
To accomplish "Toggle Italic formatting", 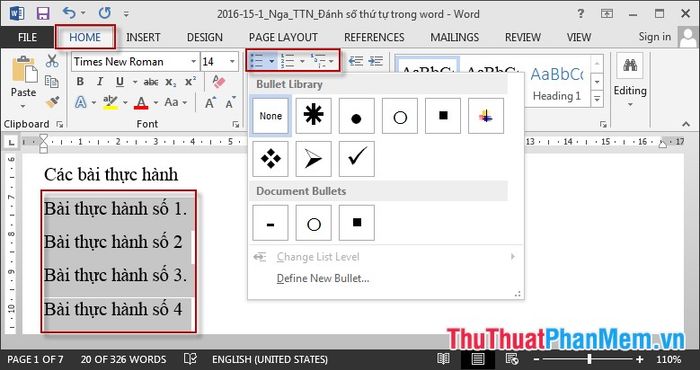I will click(100, 82).
